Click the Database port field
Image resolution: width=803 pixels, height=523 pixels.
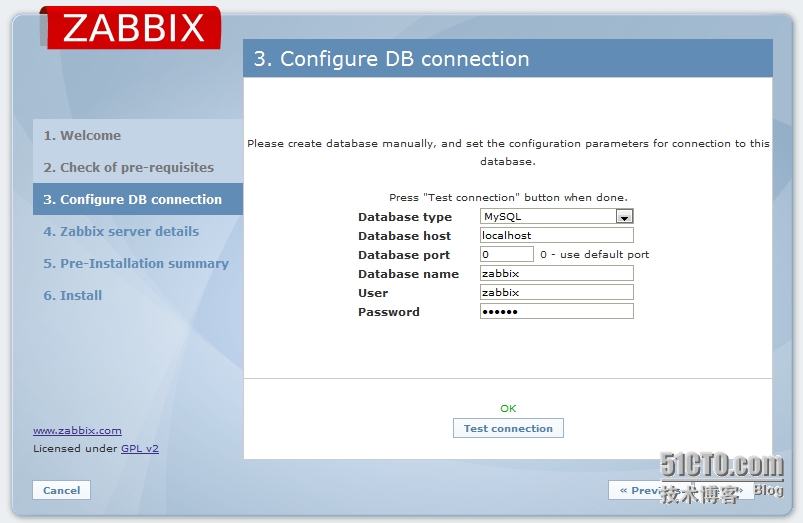click(507, 254)
